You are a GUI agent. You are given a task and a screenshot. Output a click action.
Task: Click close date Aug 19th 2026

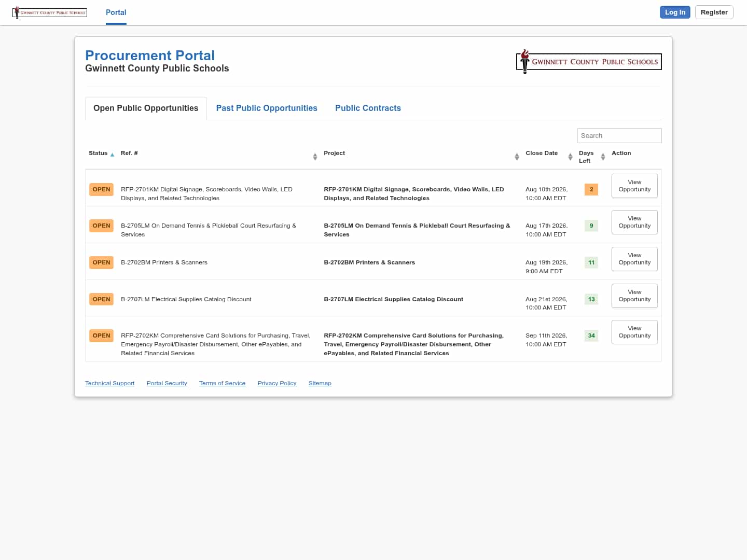point(546,267)
